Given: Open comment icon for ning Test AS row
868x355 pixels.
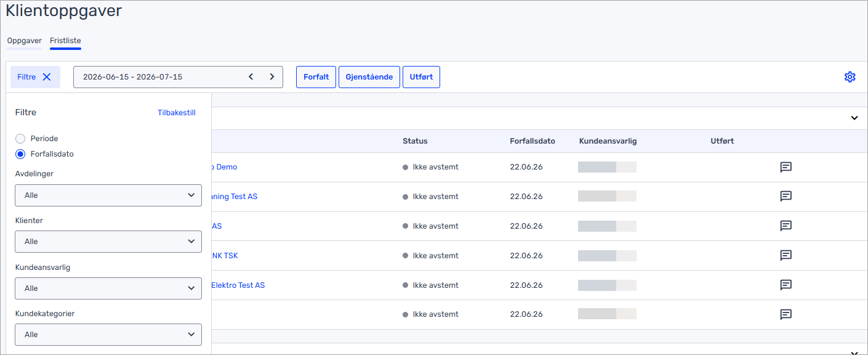Looking at the screenshot, I should [x=786, y=197].
